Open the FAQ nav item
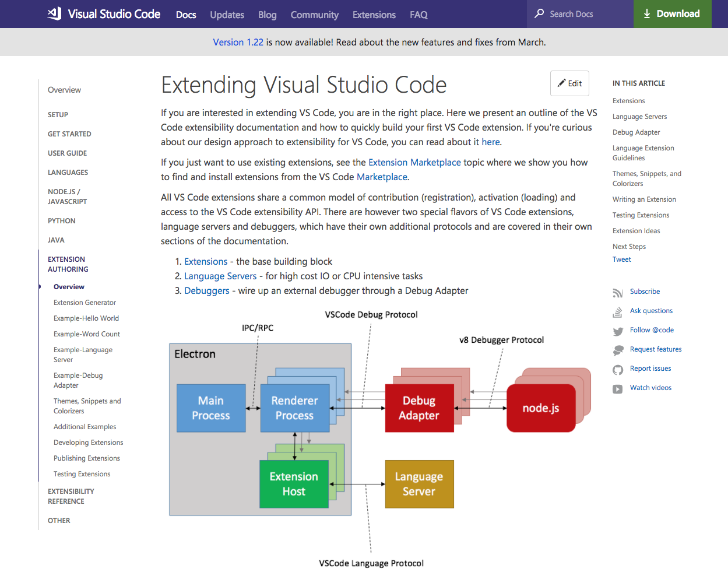The width and height of the screenshot is (728, 579). coord(418,15)
